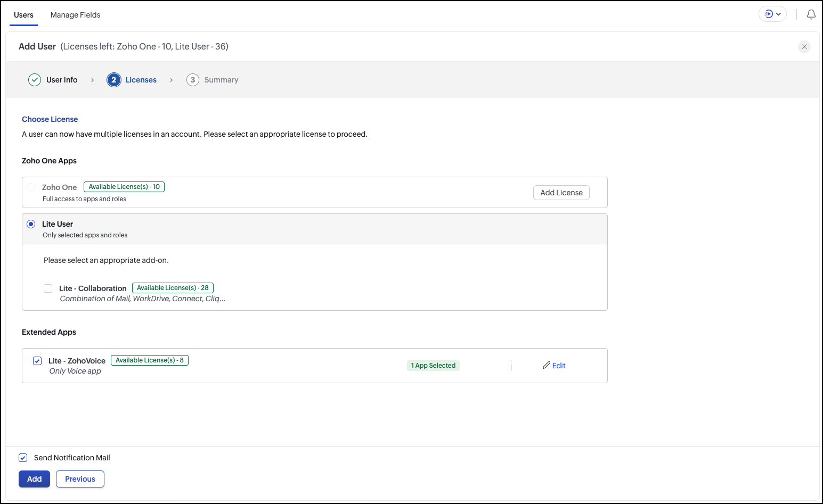823x504 pixels.
Task: Click the 'Extended Apps' section heading
Action: [49, 332]
